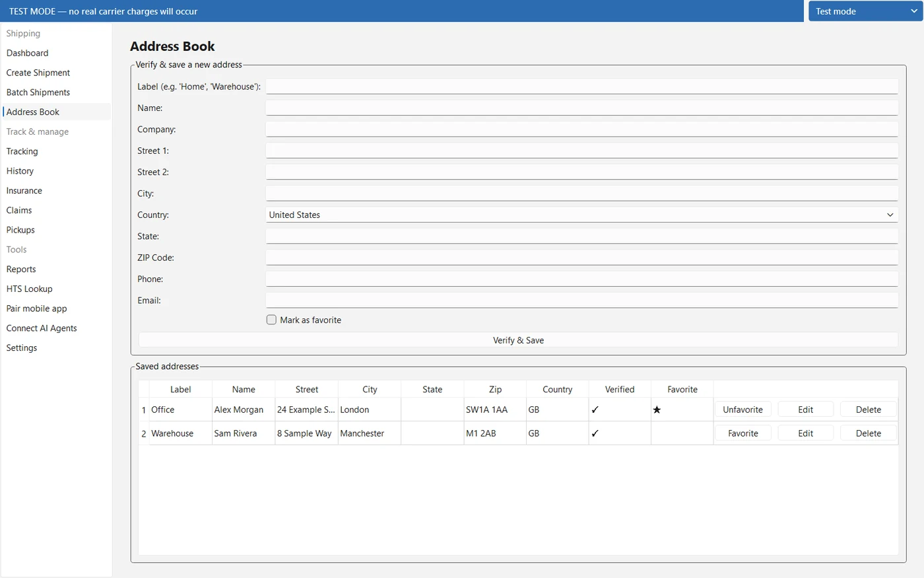Sort by City column header
The height and width of the screenshot is (578, 924).
point(370,389)
